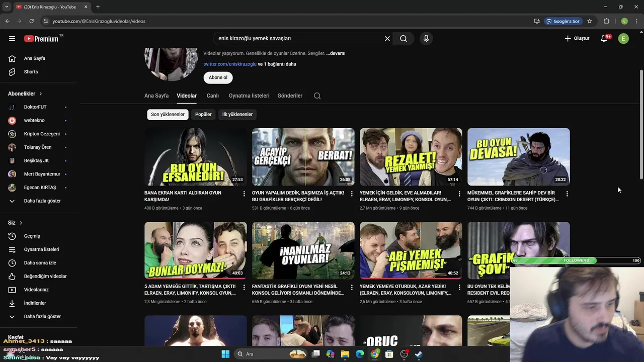Image resolution: width=644 pixels, height=362 pixels.
Task: Open a new Chrome tab
Action: pyautogui.click(x=98, y=7)
